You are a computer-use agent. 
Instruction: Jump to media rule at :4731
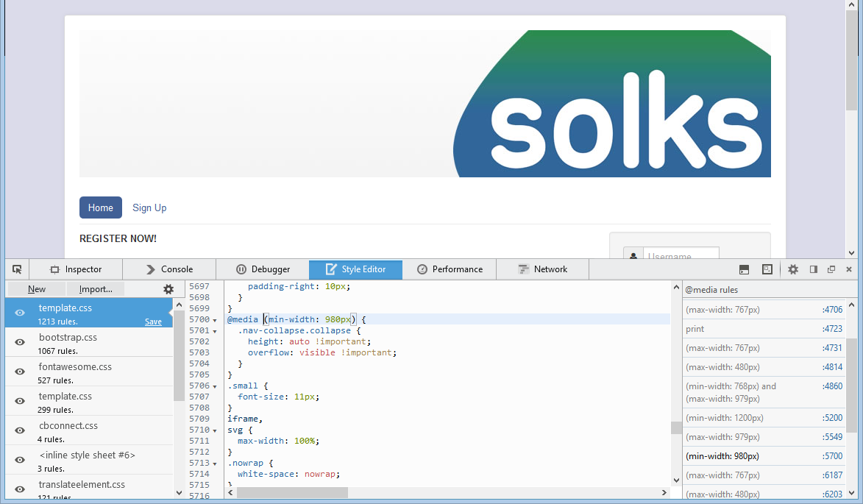pyautogui.click(x=764, y=348)
